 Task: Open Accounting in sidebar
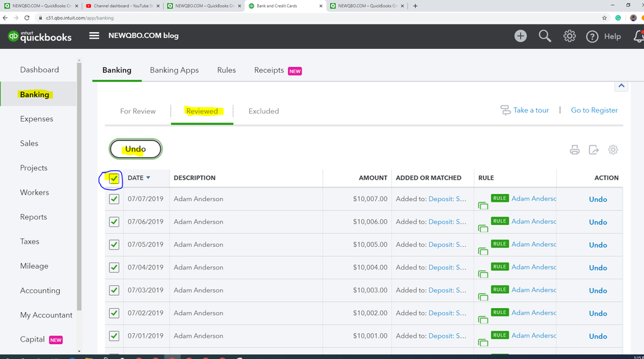(40, 291)
